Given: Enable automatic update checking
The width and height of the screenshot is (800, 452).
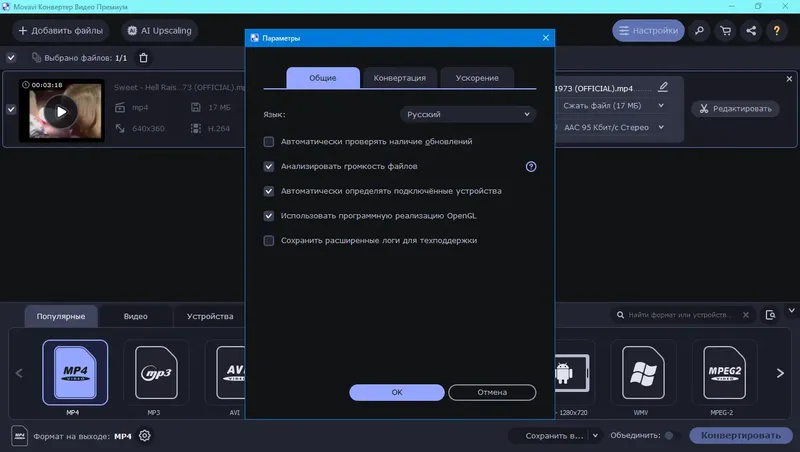Looking at the screenshot, I should point(268,142).
